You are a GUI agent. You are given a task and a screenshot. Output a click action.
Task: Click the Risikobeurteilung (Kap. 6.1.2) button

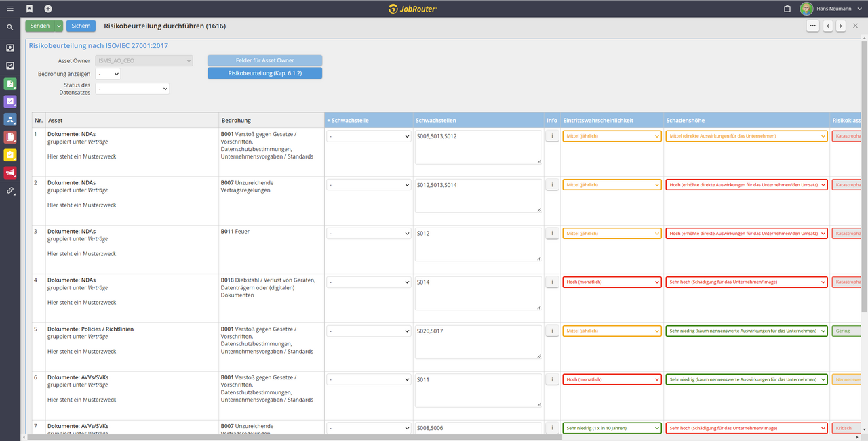click(x=264, y=73)
